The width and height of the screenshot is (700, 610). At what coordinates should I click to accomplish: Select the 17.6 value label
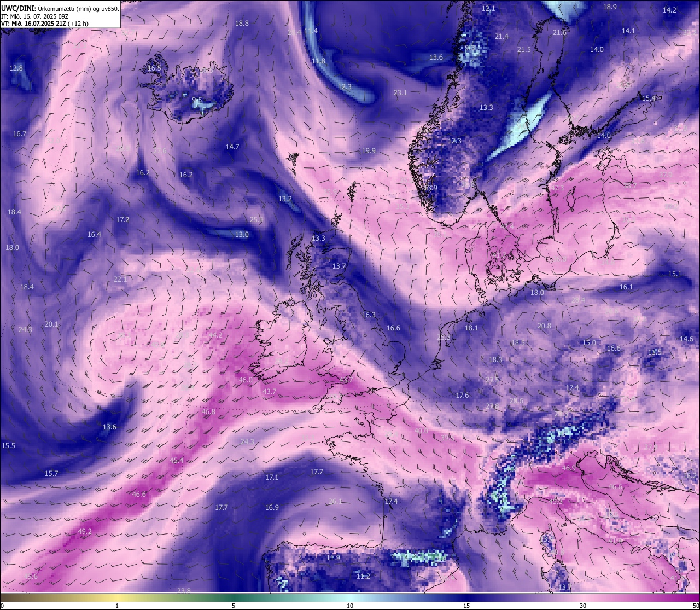[462, 396]
